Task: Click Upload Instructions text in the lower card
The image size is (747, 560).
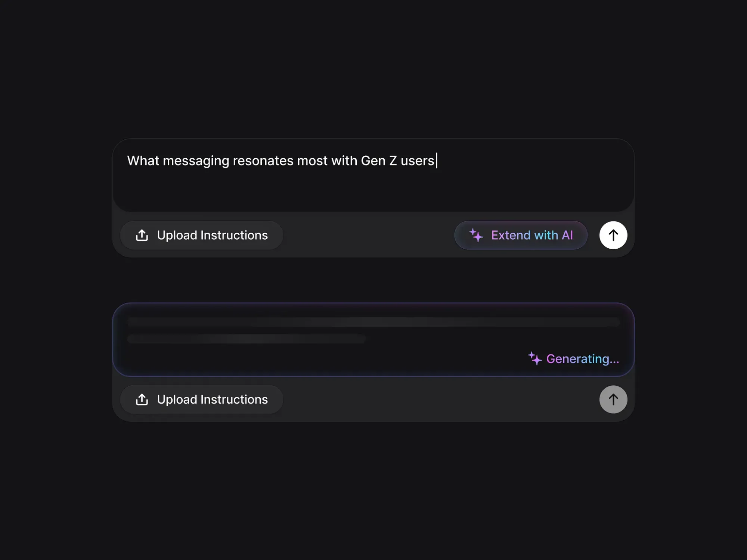Action: point(212,399)
